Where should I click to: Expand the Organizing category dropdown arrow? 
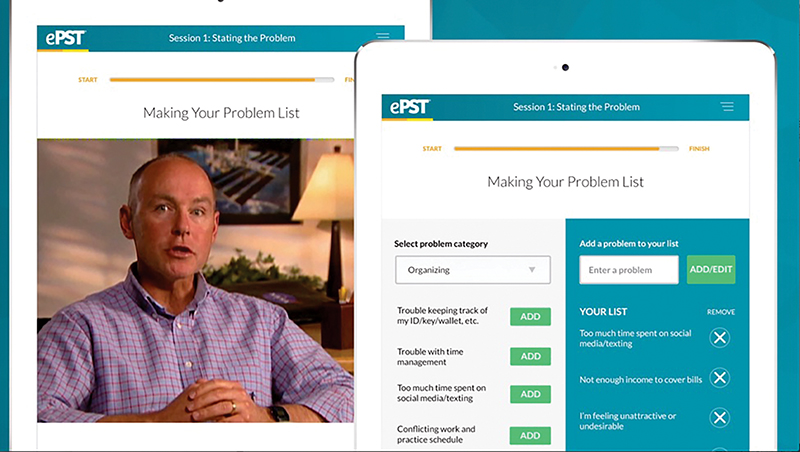coord(532,270)
